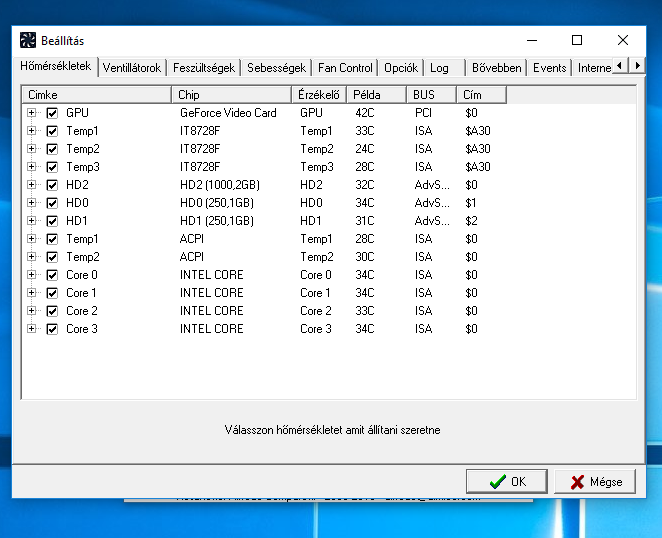Viewport: 662px width, 538px height.
Task: Select the Hőmérsékletek tab
Action: (56, 66)
